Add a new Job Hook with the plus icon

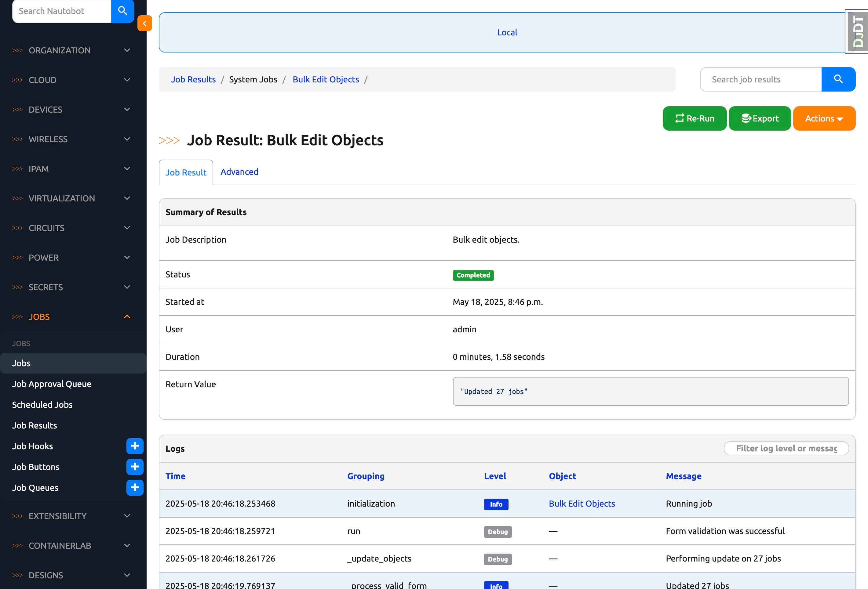point(135,446)
